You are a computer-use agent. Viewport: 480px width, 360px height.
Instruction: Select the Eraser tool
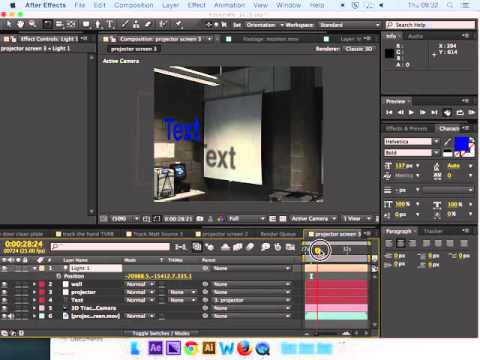coord(148,24)
